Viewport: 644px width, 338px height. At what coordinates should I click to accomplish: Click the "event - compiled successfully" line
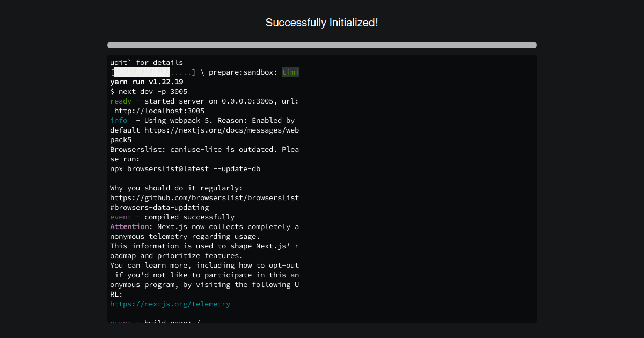click(172, 217)
